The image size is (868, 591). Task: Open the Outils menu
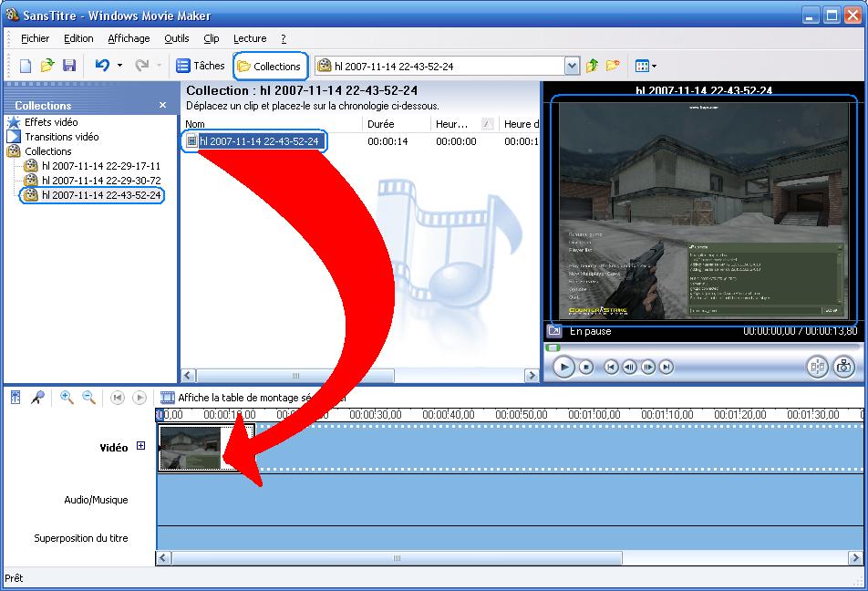176,38
